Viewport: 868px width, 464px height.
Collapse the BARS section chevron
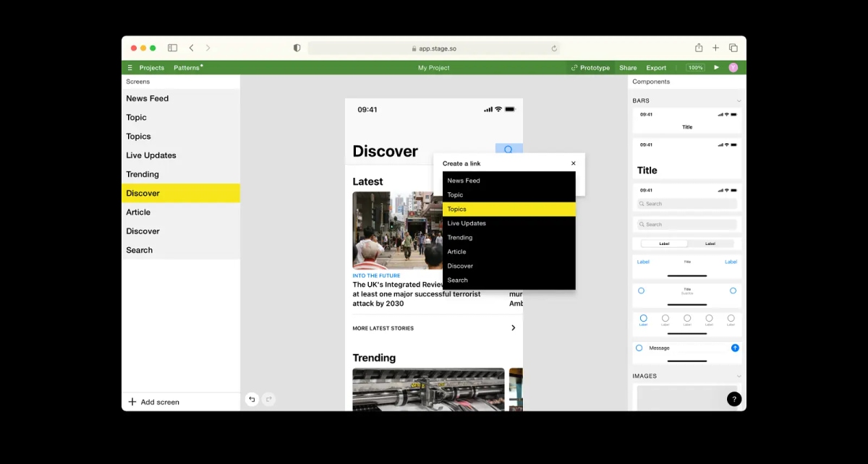(x=739, y=100)
